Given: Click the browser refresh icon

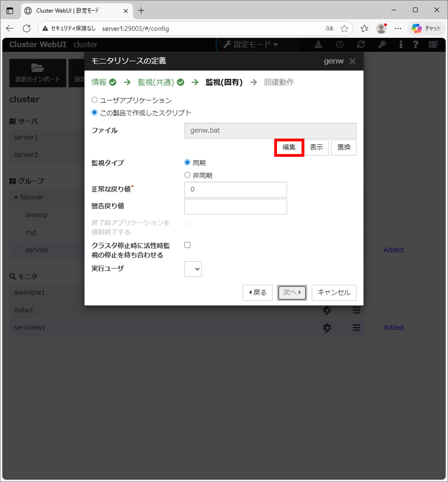Looking at the screenshot, I should coord(27,28).
